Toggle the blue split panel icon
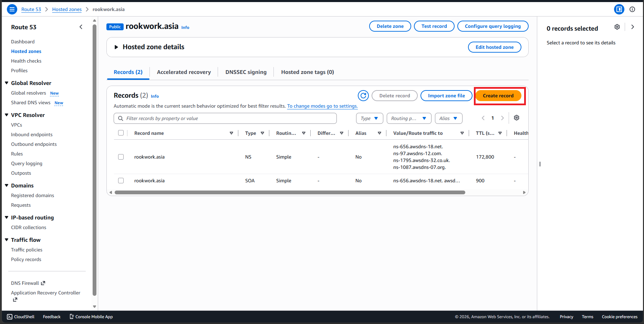Screen dimensions: 644x324 tap(619, 9)
